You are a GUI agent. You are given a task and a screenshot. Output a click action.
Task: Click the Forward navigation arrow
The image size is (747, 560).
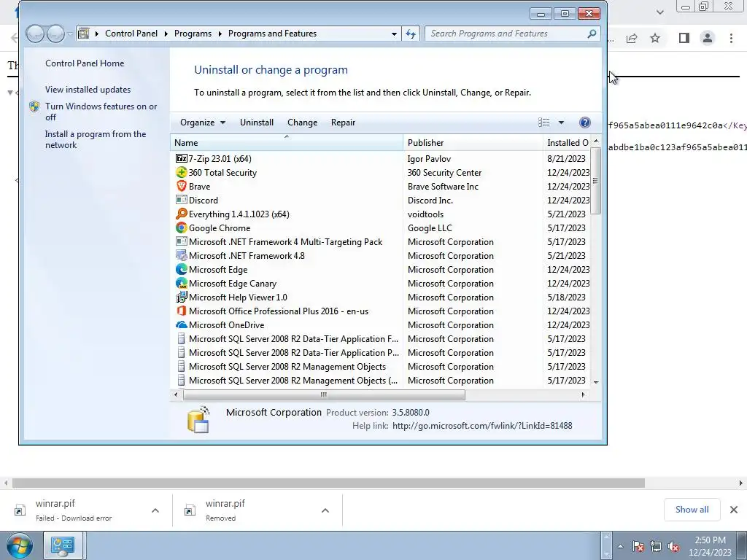tap(55, 34)
